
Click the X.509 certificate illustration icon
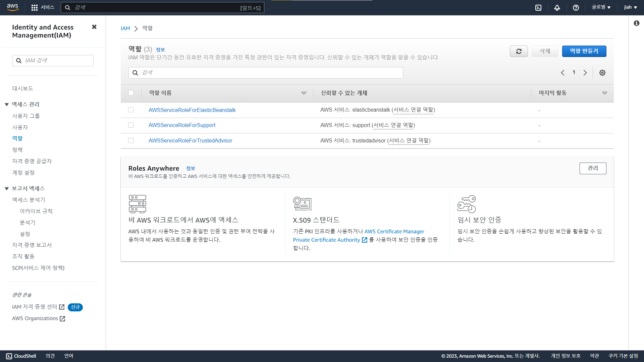coord(302,203)
